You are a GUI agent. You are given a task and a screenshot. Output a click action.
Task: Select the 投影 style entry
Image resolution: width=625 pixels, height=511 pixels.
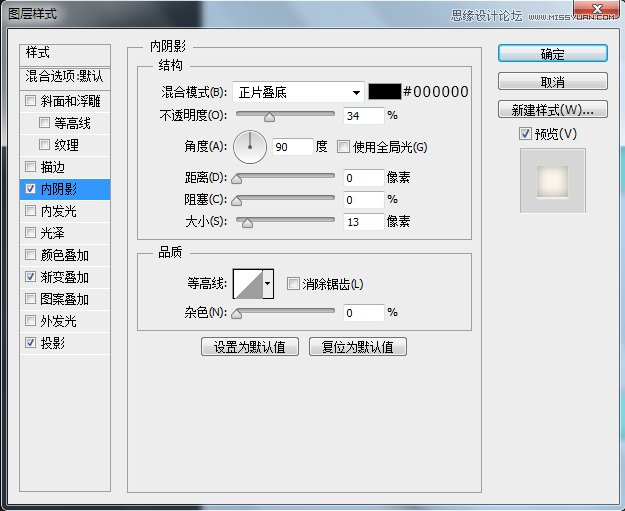[x=53, y=342]
